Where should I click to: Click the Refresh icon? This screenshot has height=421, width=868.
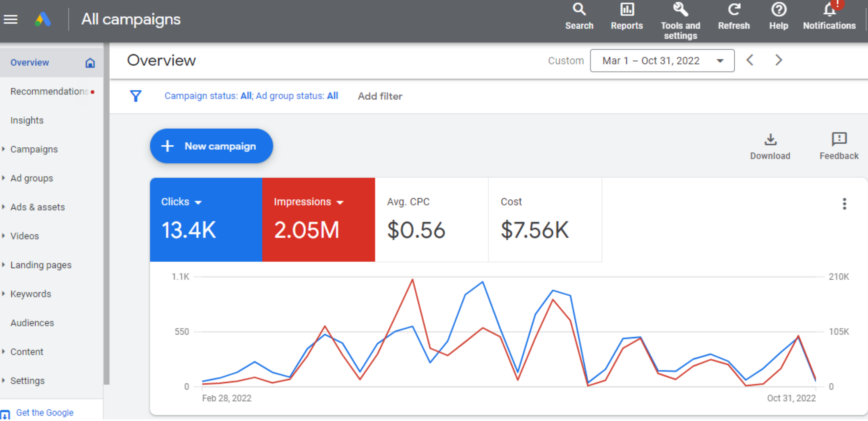(733, 10)
